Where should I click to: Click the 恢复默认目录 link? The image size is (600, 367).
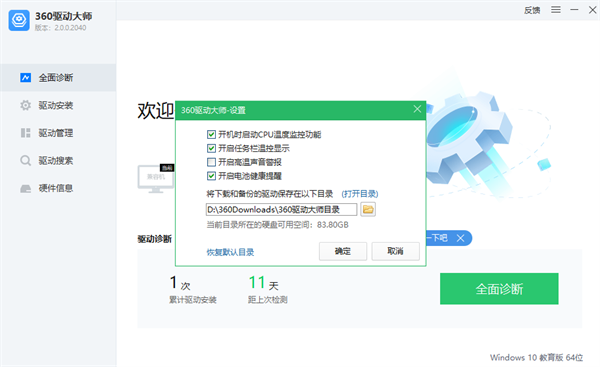click(230, 252)
